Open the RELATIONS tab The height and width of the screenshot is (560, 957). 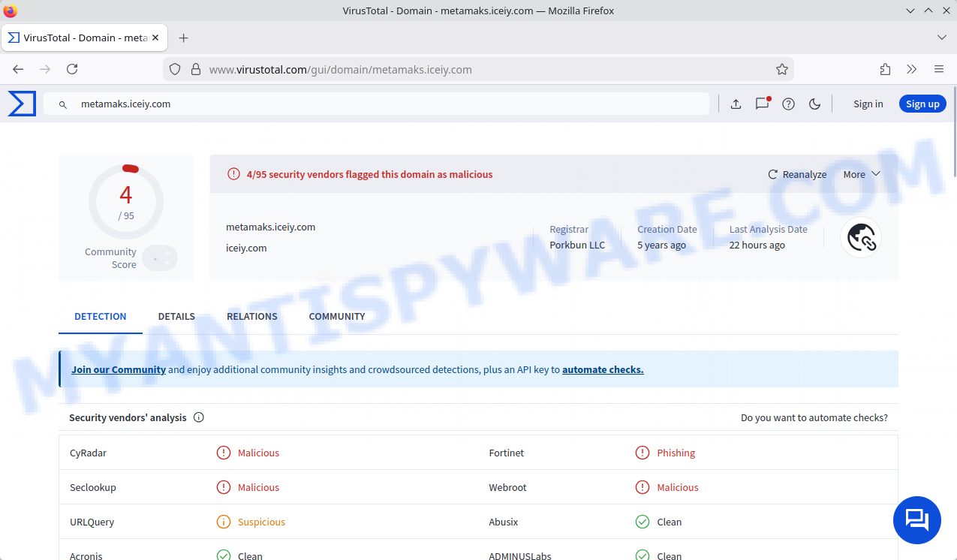pos(252,316)
